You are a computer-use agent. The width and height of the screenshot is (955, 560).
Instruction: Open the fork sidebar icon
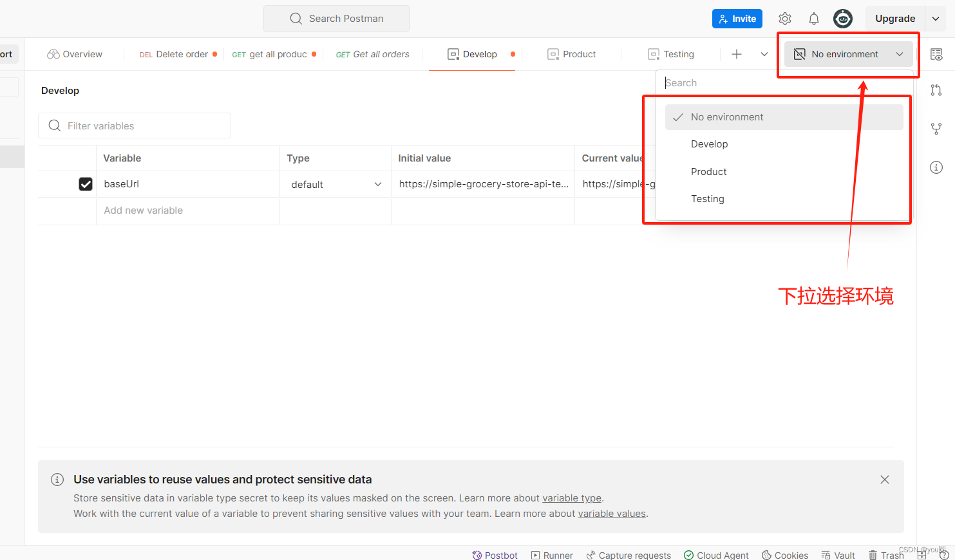click(x=936, y=129)
